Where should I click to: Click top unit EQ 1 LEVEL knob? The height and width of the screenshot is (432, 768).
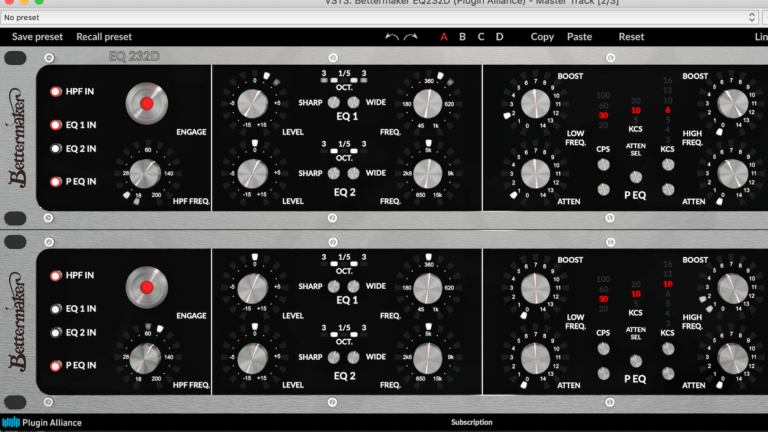(x=253, y=104)
